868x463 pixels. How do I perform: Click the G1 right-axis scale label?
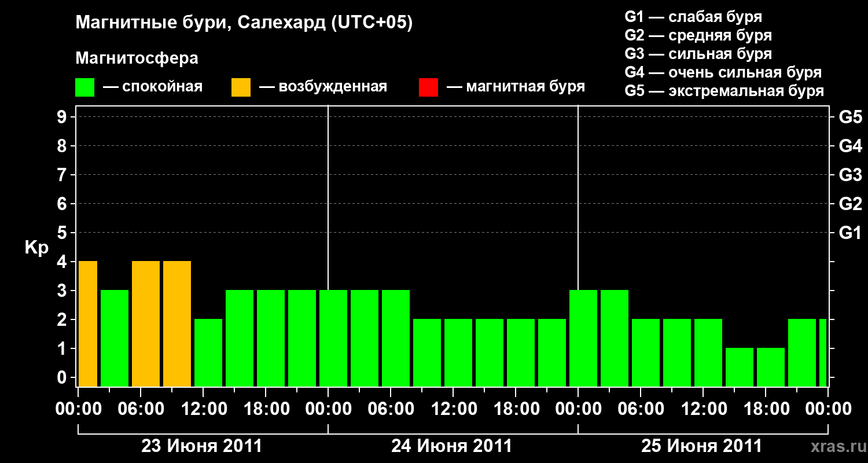point(850,233)
